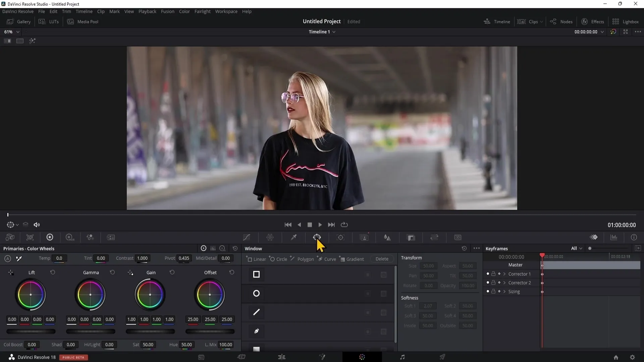Toggle the viewer audio mute speaker
The image size is (644, 362).
tap(37, 225)
